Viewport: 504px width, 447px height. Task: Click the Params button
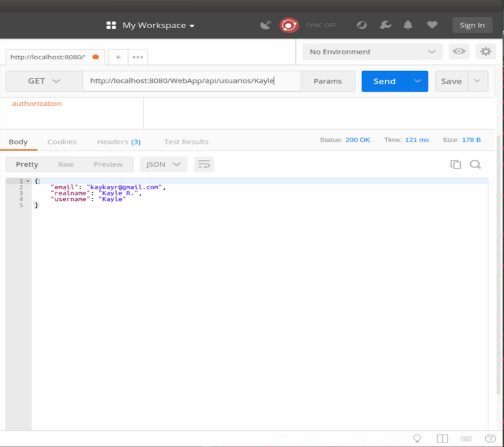click(x=328, y=81)
